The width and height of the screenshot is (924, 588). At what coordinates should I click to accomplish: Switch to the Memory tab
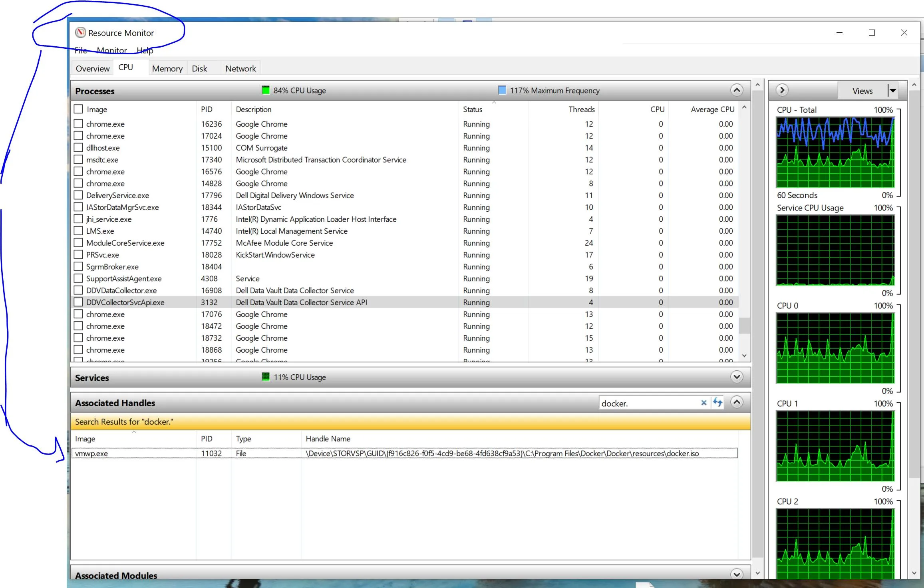167,68
